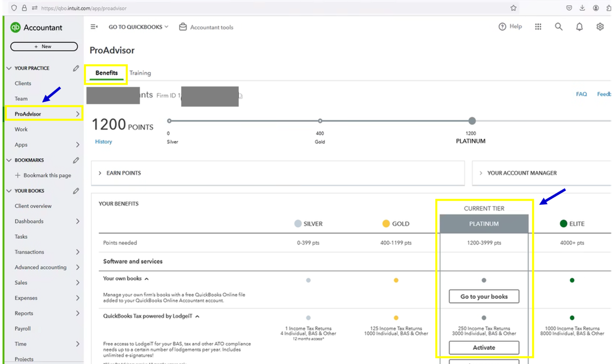Image resolution: width=615 pixels, height=364 pixels.
Task: Select ProAdvisor in the sidebar
Action: coord(43,114)
